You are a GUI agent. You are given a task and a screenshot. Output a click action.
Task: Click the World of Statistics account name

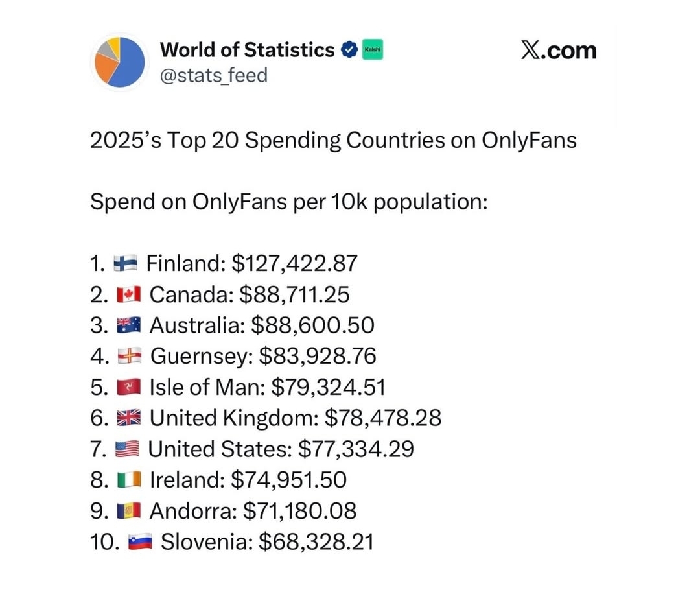247,49
